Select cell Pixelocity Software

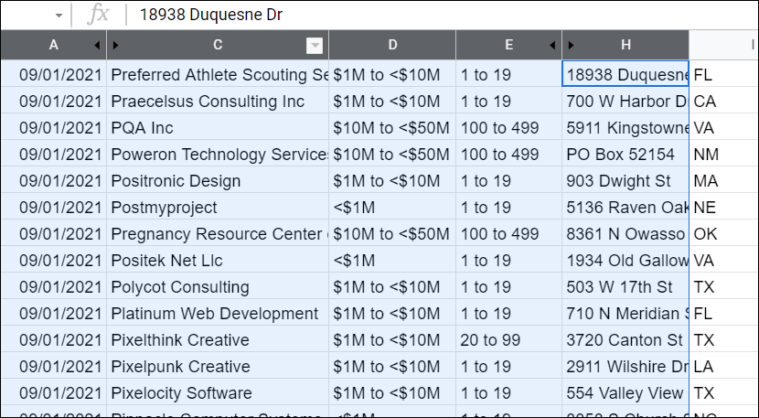[217, 393]
